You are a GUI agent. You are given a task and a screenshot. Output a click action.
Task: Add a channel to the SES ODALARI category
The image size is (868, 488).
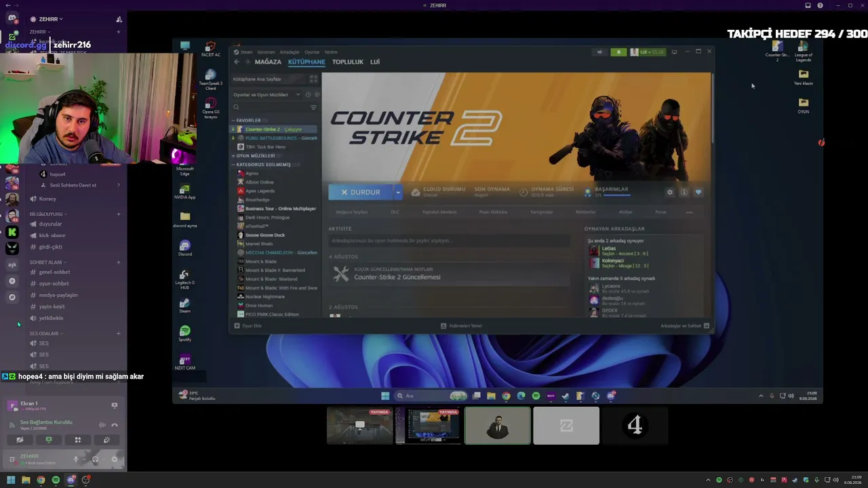(119, 333)
